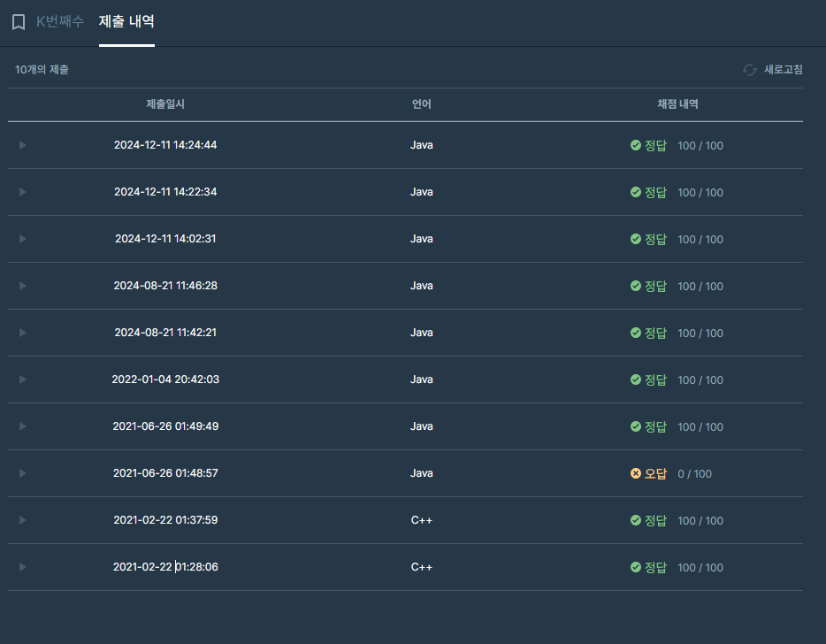Click the date 2024-12-11 14:02:31

[x=165, y=239]
